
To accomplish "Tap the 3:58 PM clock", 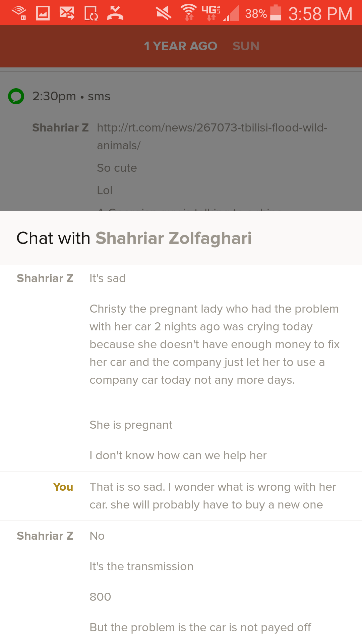I will tap(320, 14).
